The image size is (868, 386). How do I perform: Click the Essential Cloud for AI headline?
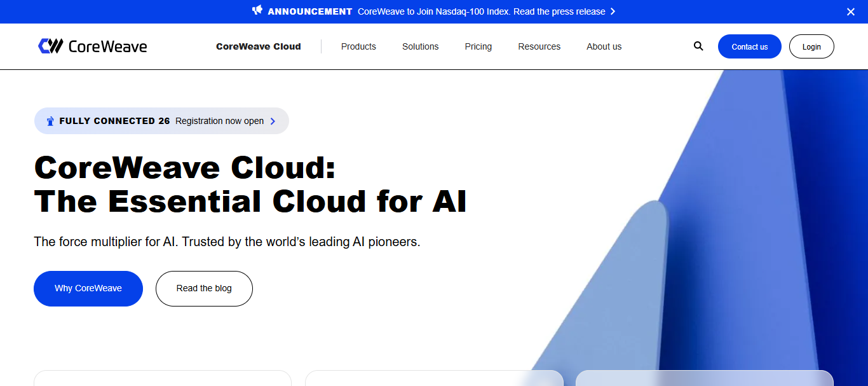point(250,184)
